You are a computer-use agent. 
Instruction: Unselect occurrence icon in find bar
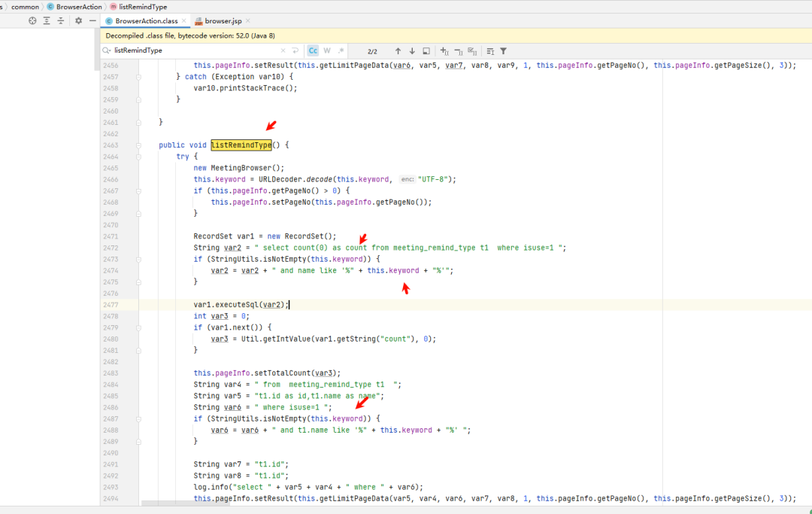pos(459,50)
